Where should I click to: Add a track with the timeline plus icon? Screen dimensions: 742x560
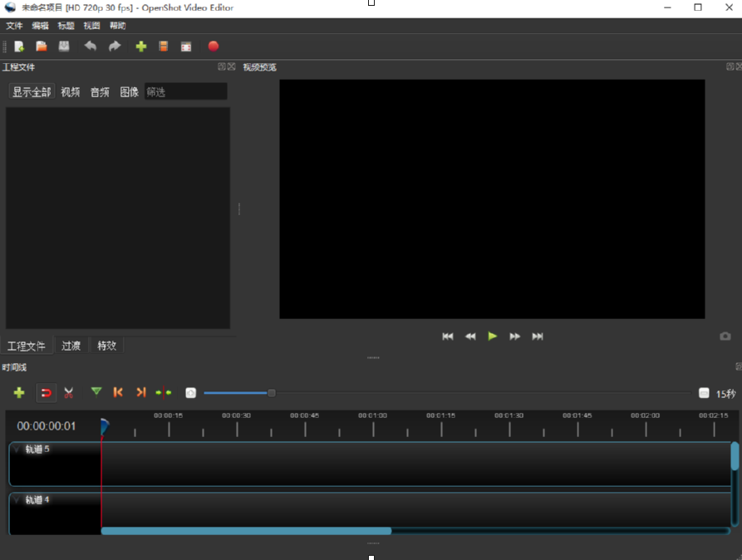coord(19,392)
